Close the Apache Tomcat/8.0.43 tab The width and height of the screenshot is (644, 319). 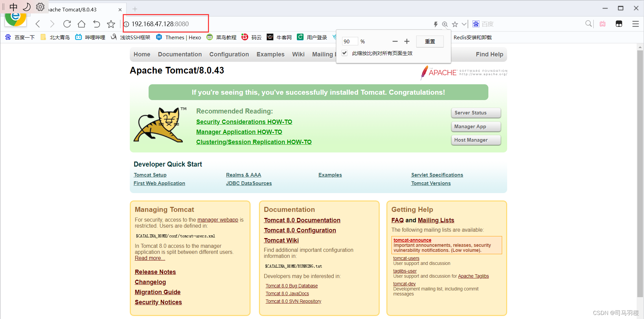coord(120,10)
